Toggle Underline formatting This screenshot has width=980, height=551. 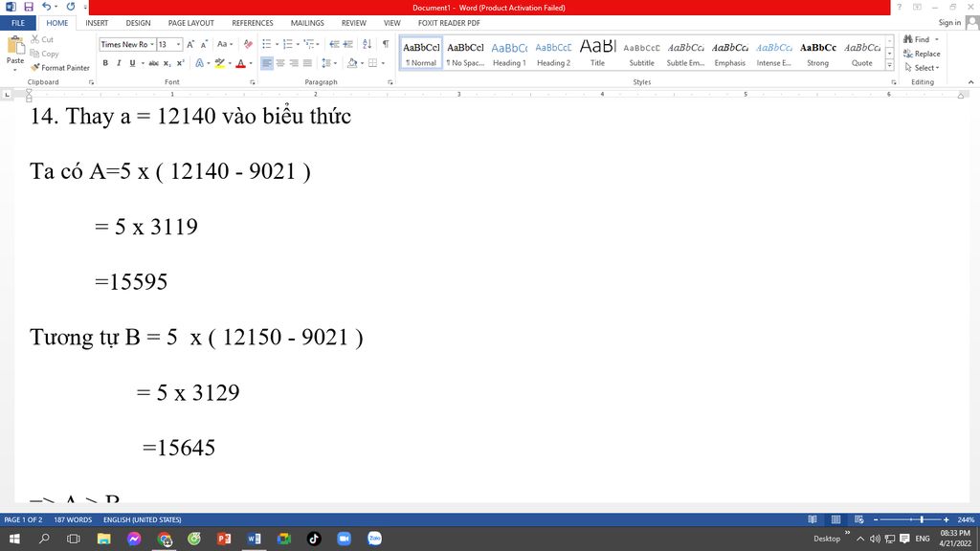[132, 63]
